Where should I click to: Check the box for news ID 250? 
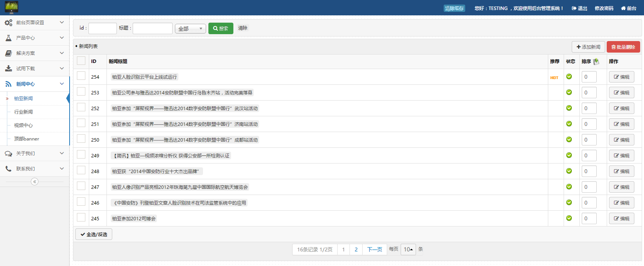(81, 139)
